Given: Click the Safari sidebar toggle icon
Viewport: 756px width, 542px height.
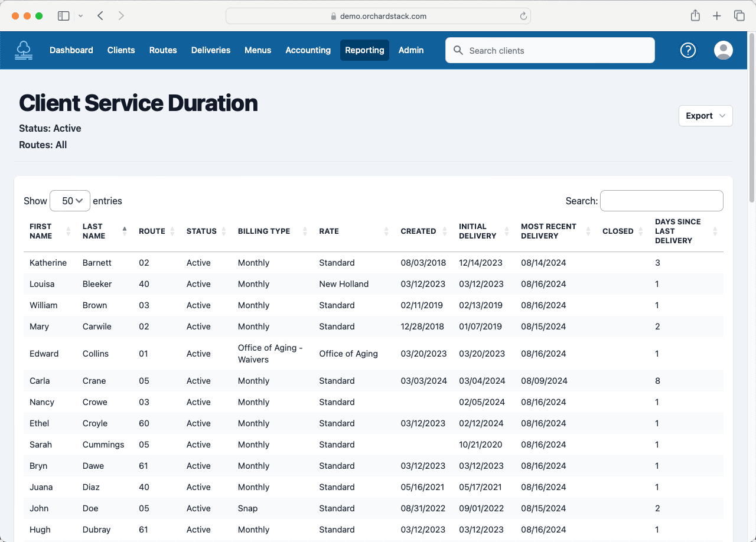Looking at the screenshot, I should pyautogui.click(x=63, y=16).
